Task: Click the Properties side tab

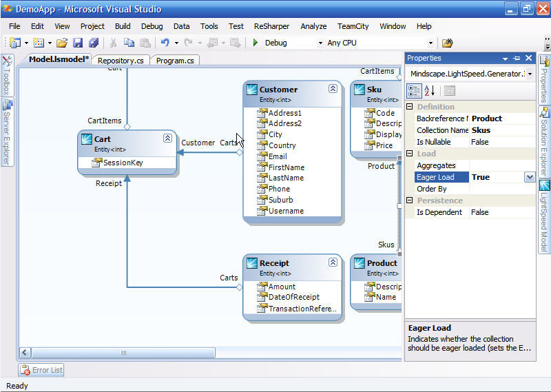Action: [x=544, y=79]
